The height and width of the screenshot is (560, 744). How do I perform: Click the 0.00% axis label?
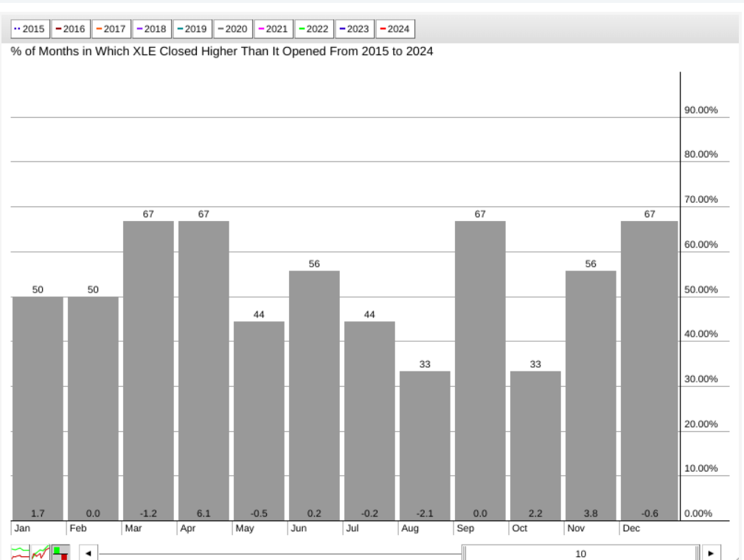coord(698,514)
